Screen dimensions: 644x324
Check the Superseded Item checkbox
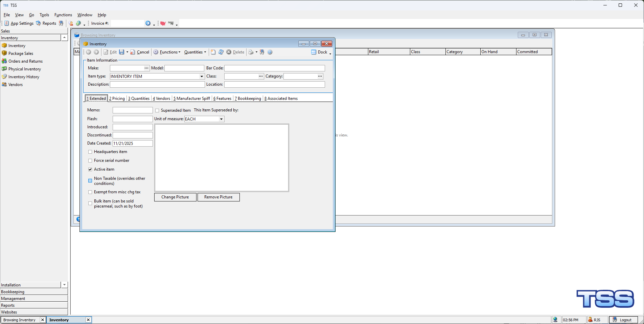pyautogui.click(x=157, y=111)
